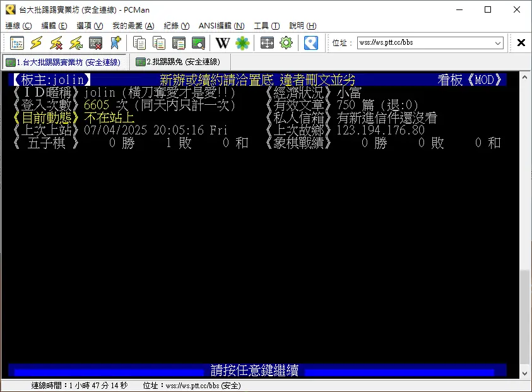Click the blue search bird icon
Image resolution: width=532 pixels, height=392 pixels.
point(310,43)
